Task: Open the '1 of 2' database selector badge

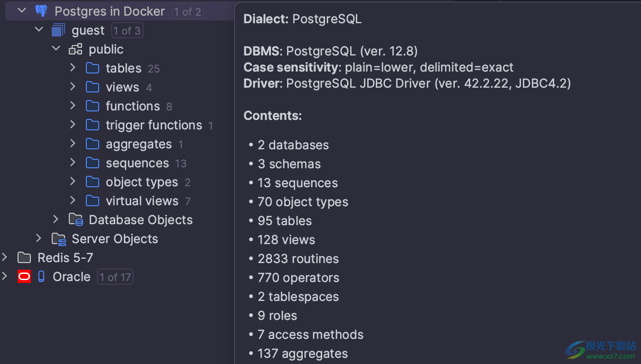Action: tap(187, 11)
